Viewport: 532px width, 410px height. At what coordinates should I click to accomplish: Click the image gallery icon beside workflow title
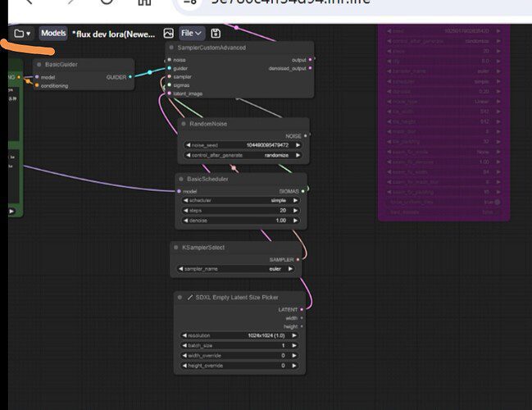coord(169,34)
